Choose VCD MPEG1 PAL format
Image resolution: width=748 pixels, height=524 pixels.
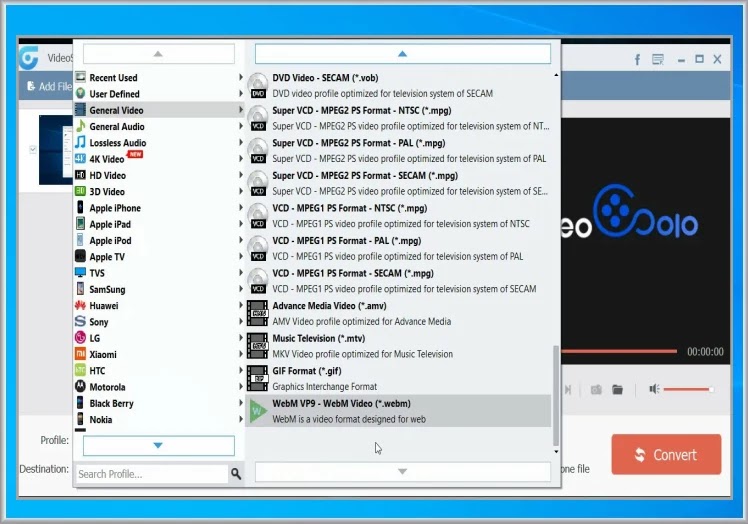[x=398, y=248]
